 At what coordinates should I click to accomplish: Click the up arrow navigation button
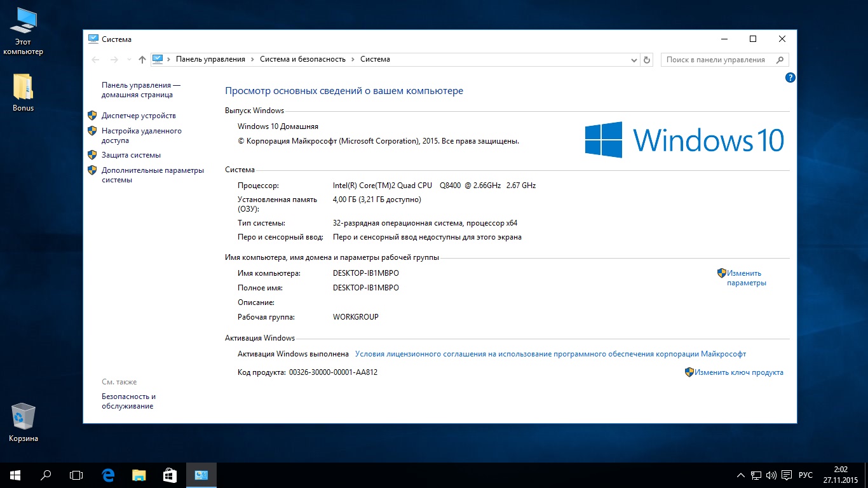[x=142, y=60]
